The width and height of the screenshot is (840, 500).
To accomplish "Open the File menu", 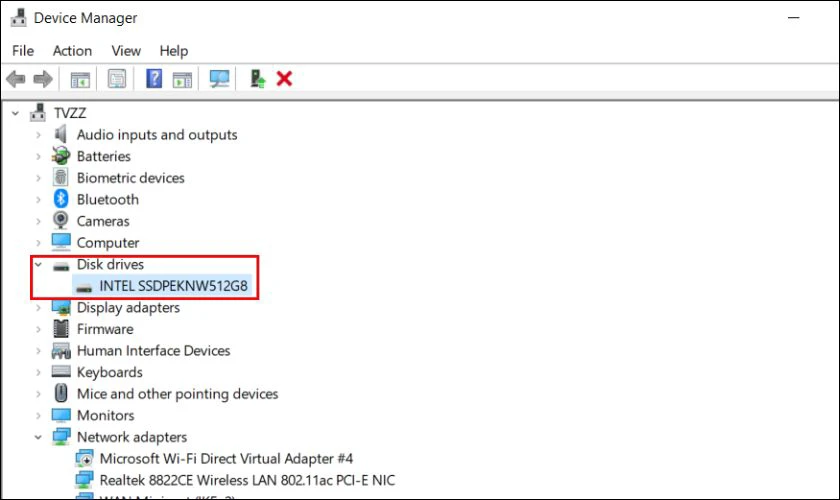I will click(23, 51).
